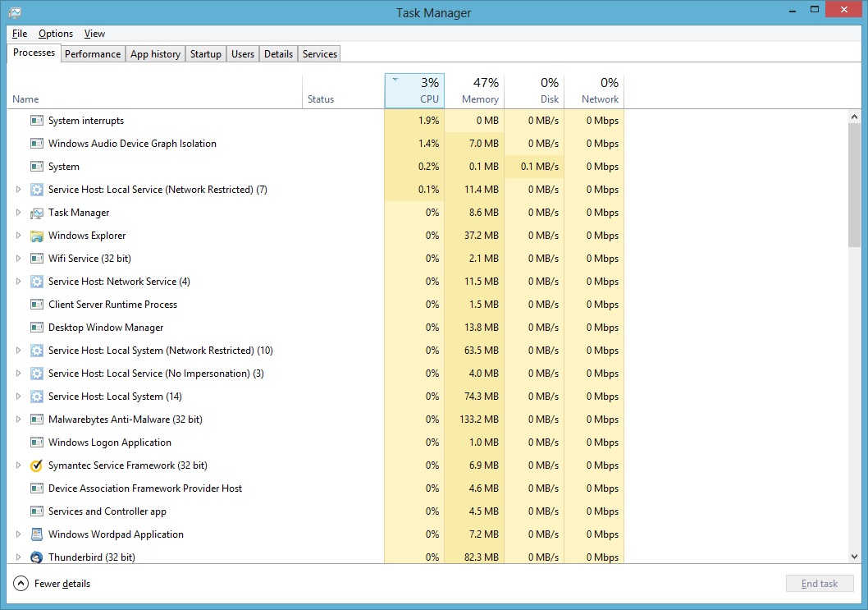This screenshot has height=610, width=868.
Task: Click the vertical scrollbar thumb
Action: pos(854,185)
